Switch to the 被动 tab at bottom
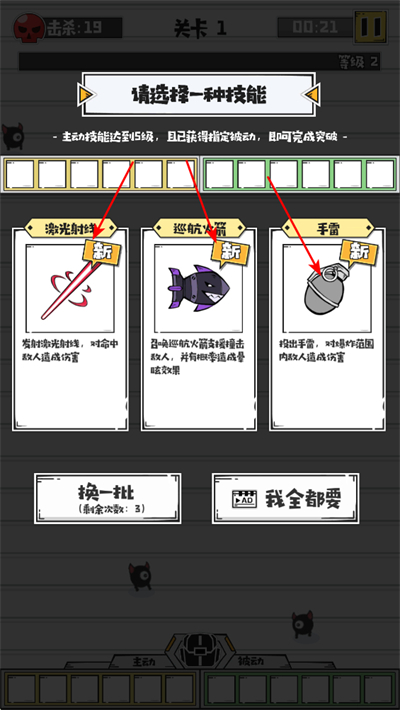The height and width of the screenshot is (710, 400). pyautogui.click(x=251, y=661)
